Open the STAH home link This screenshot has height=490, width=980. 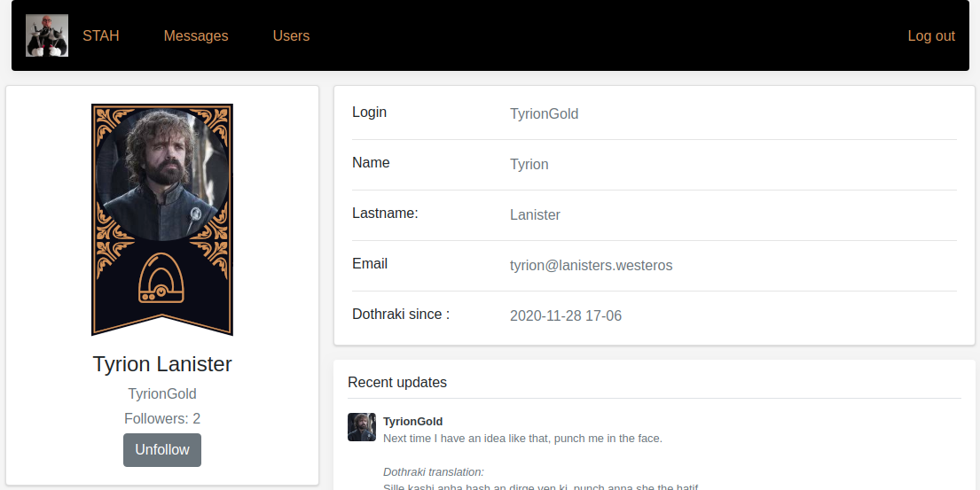click(100, 35)
